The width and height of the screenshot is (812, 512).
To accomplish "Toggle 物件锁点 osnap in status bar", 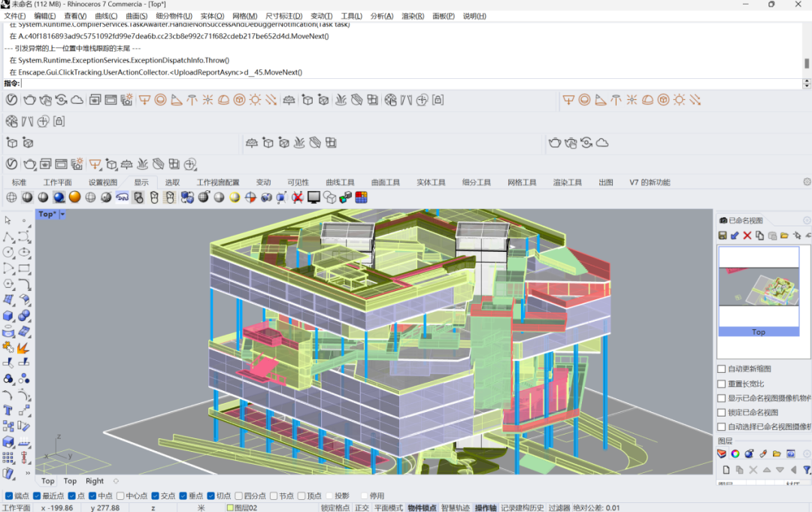I will coord(422,507).
